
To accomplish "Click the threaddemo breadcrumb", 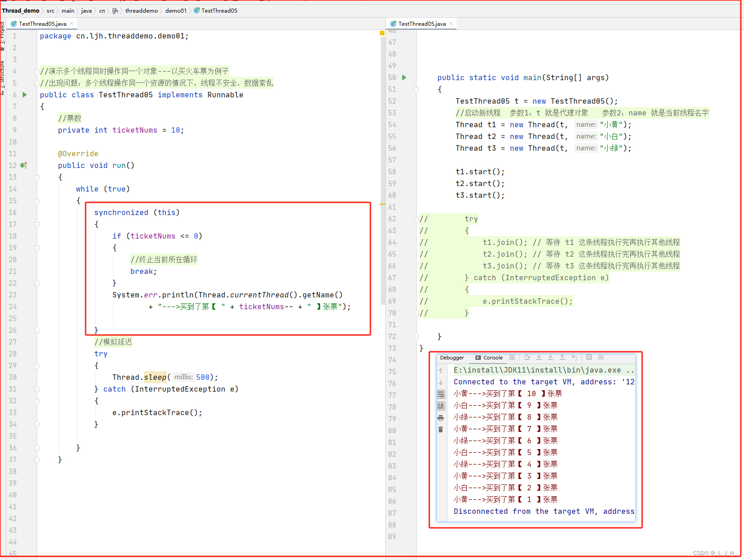I will 141,10.
